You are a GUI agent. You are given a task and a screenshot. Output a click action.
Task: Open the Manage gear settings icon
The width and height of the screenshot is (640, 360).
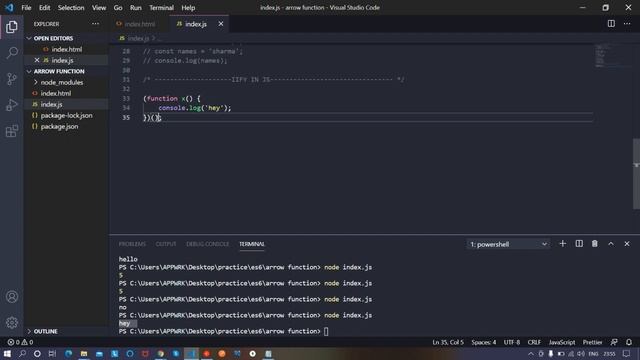pyautogui.click(x=12, y=322)
